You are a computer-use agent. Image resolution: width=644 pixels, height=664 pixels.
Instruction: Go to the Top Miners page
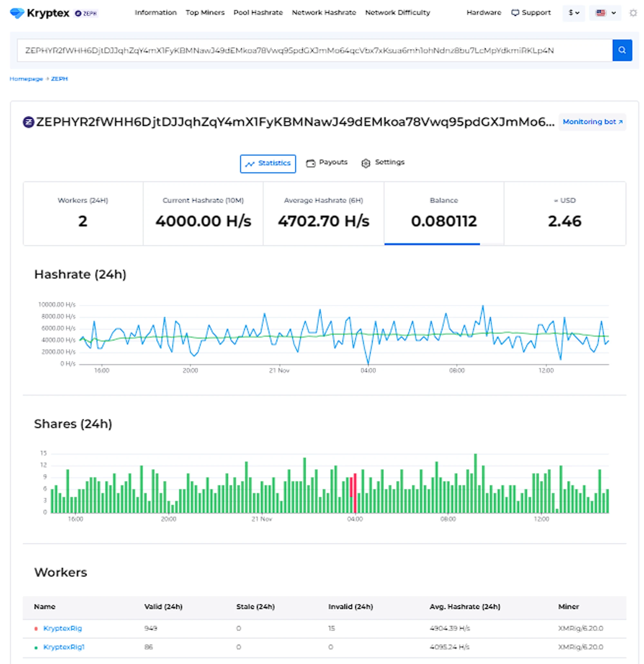[205, 13]
